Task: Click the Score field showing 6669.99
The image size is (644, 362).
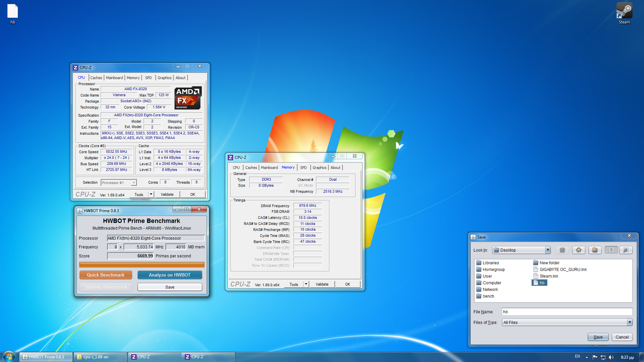Action: pos(130,256)
